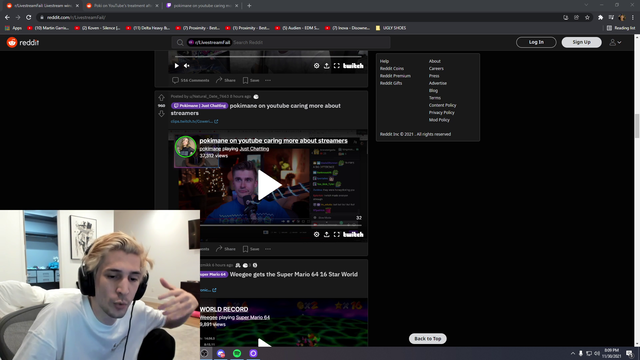
Task: Click share icon on pokimane clip player
Action: tap(327, 234)
